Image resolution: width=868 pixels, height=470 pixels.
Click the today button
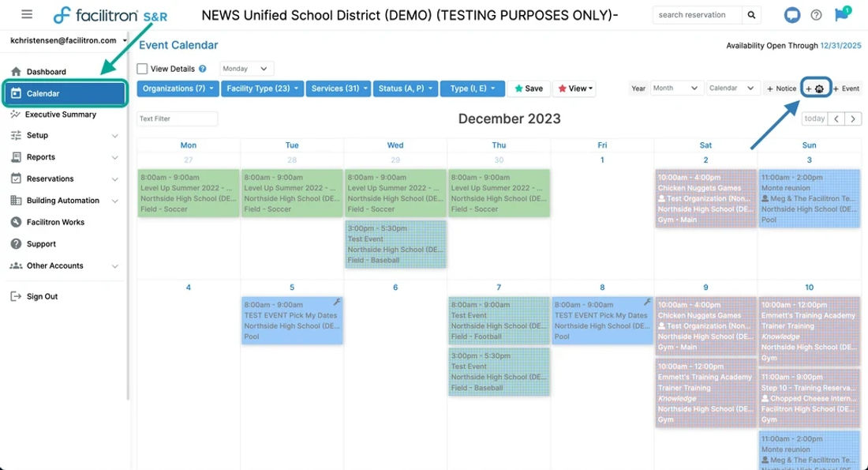coord(814,118)
